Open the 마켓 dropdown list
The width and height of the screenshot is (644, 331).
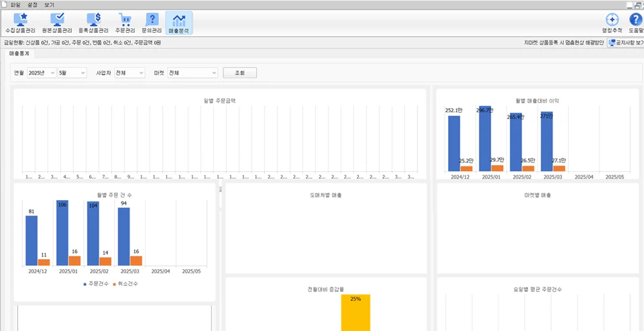pyautogui.click(x=193, y=73)
